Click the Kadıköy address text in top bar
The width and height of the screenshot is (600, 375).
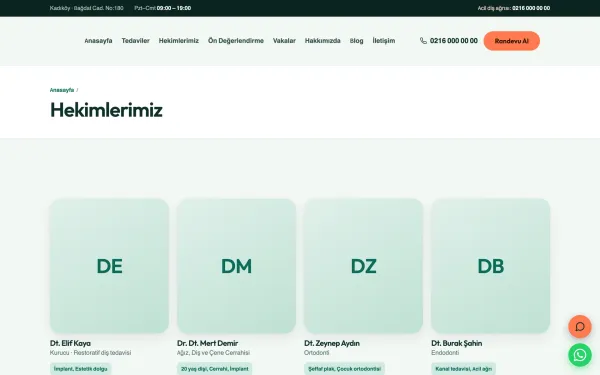(86, 8)
